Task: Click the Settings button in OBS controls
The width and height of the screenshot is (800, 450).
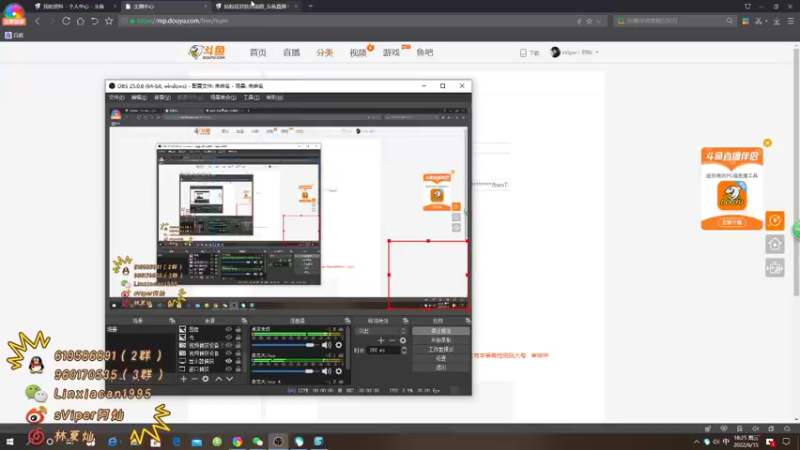Action: [441, 359]
